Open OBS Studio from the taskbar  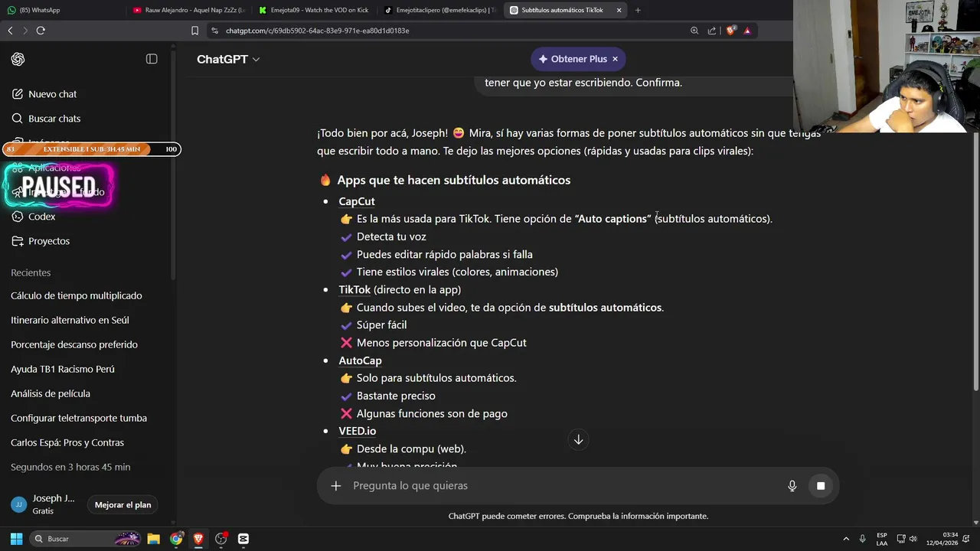[221, 539]
